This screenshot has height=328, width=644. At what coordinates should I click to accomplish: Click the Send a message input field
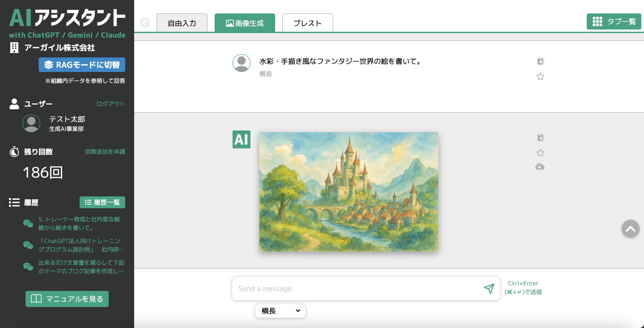tap(358, 289)
